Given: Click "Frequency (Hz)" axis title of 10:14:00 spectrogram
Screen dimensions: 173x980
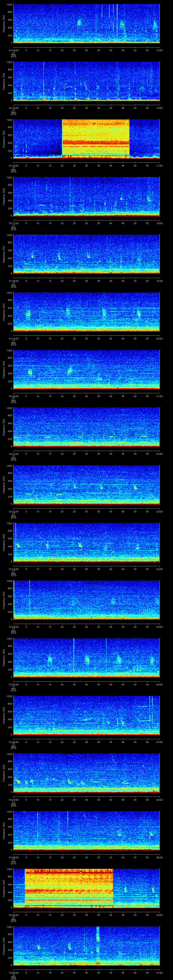Looking at the screenshot, I should coord(4,24).
